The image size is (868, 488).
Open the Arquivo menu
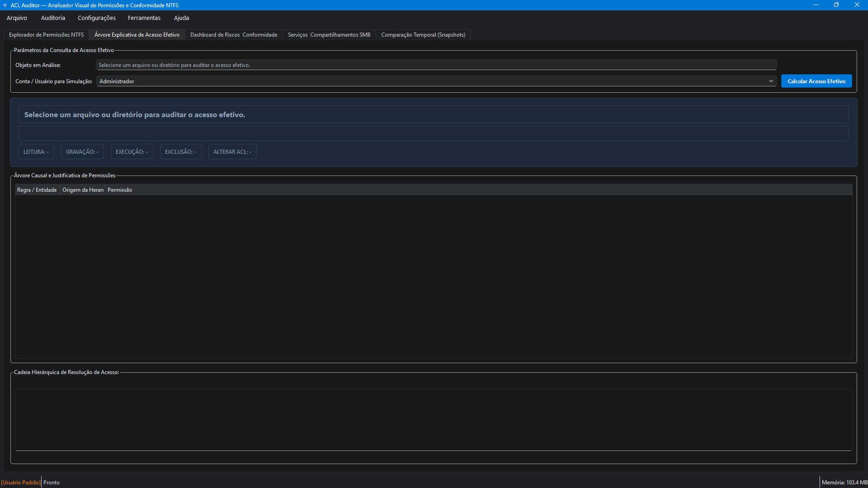point(17,18)
